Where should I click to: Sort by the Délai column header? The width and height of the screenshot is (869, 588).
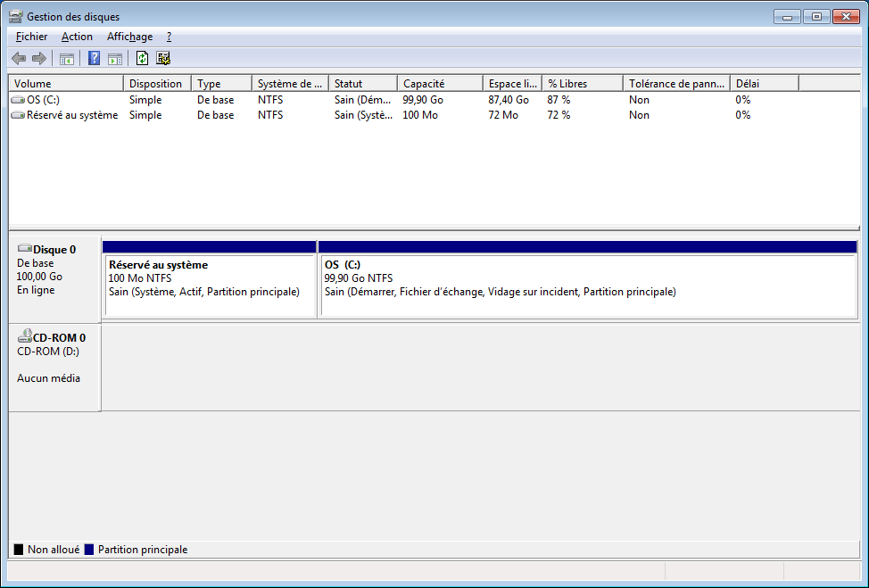click(765, 84)
